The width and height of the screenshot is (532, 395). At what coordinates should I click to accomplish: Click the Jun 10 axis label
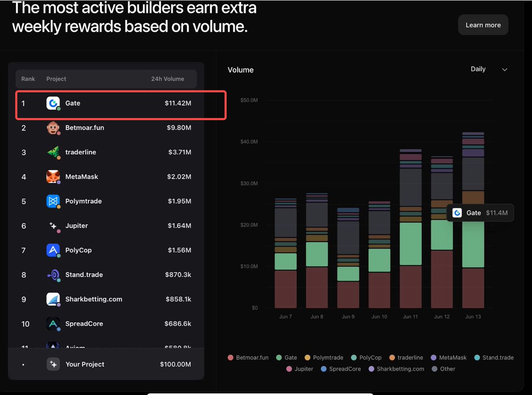(379, 317)
